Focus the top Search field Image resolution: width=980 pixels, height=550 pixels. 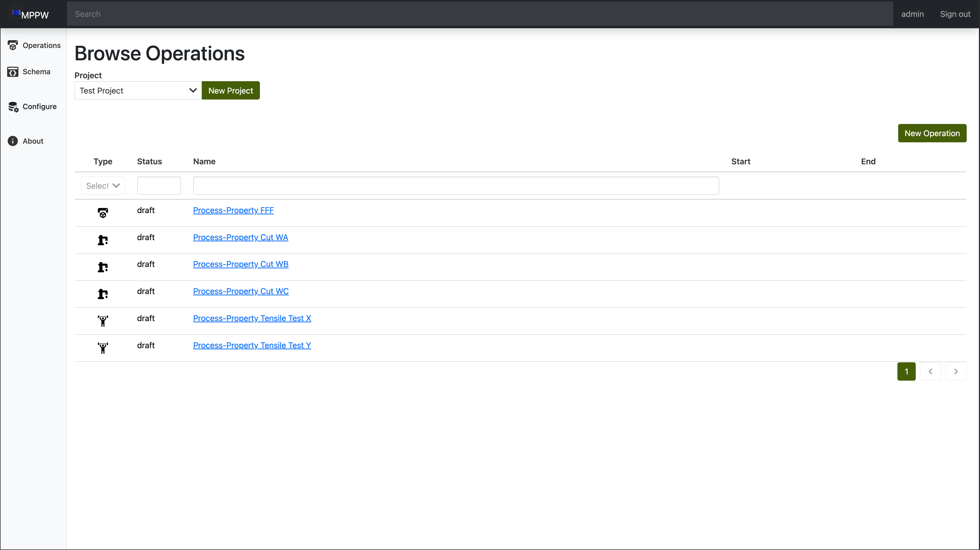tap(480, 14)
